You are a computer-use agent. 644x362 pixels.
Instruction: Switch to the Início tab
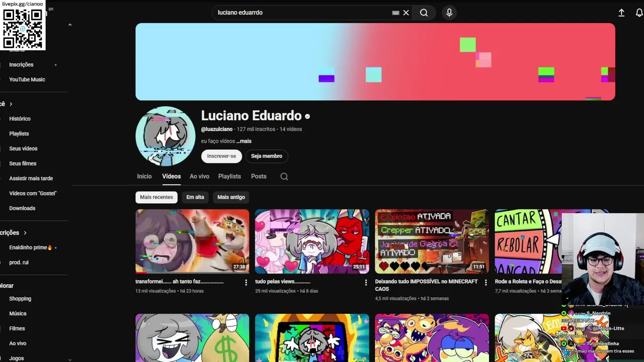(x=144, y=176)
